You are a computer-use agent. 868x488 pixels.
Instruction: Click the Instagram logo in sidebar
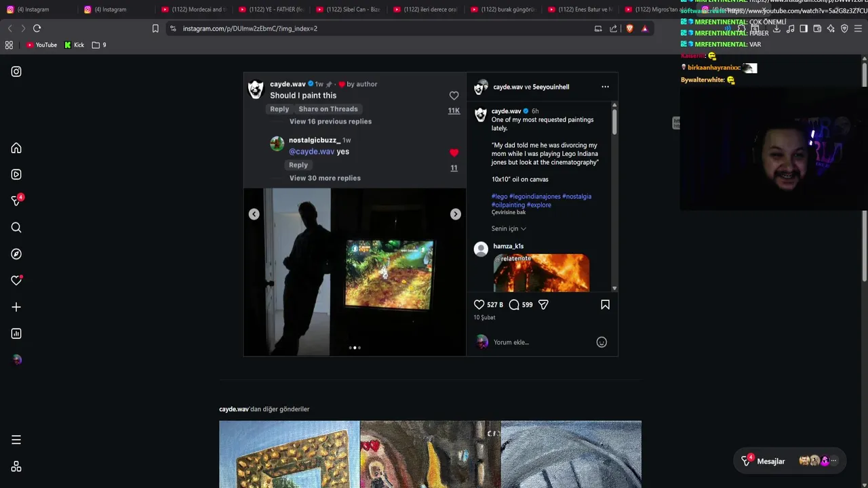(16, 72)
